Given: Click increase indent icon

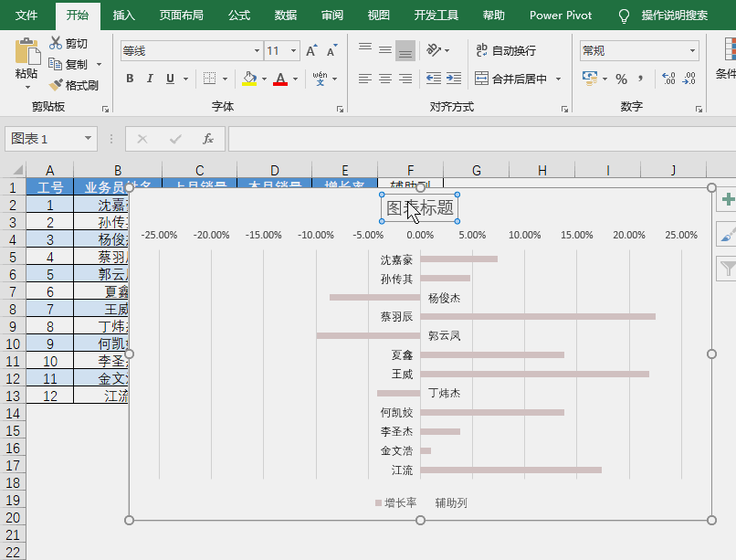Looking at the screenshot, I should tap(454, 78).
